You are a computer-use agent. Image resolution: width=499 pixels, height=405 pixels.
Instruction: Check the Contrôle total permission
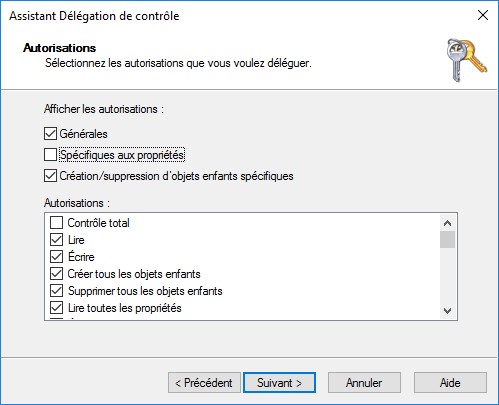pos(56,223)
